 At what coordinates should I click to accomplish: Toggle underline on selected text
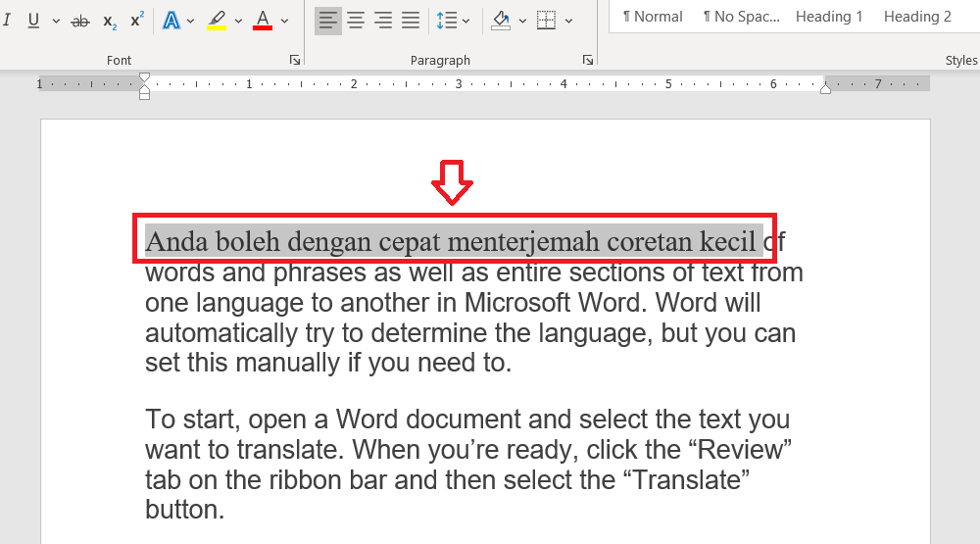point(34,20)
